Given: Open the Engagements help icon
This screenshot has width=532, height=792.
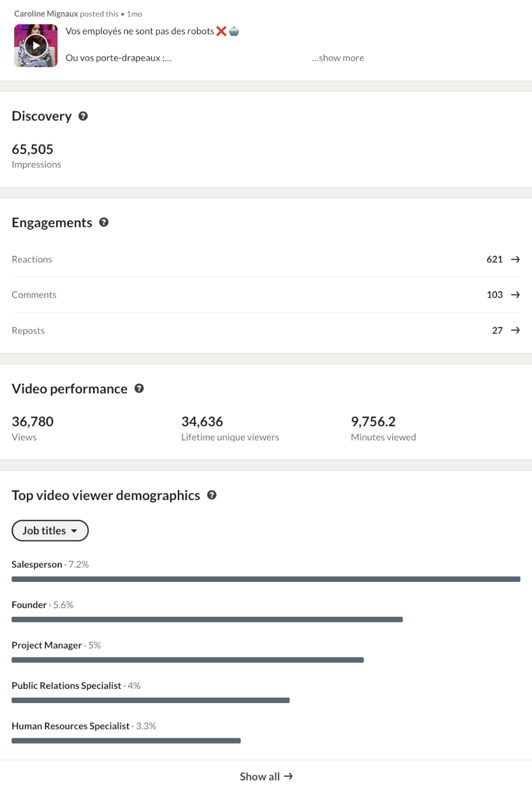Looking at the screenshot, I should click(x=103, y=222).
